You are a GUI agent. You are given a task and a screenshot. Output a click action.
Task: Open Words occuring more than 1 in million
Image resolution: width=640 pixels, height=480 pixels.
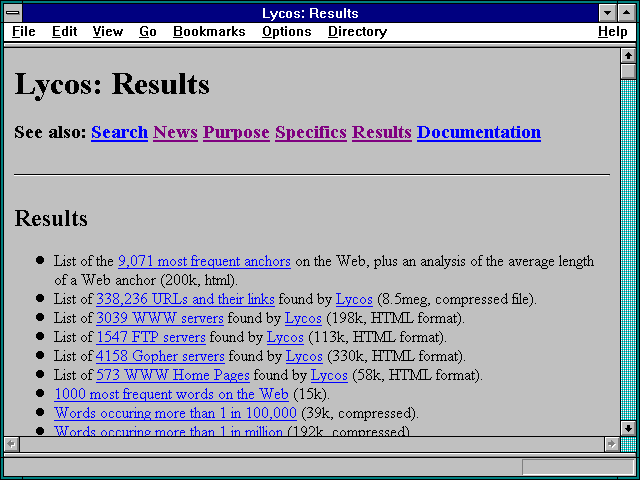tap(169, 431)
